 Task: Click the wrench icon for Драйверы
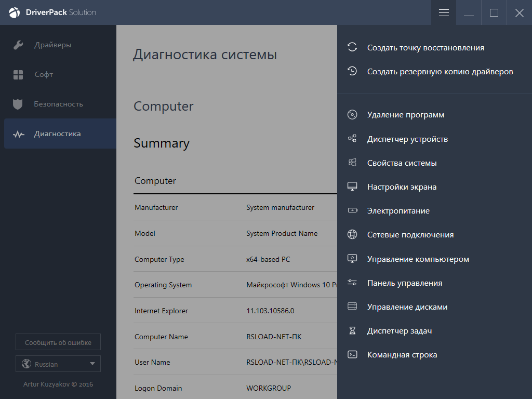coord(18,45)
